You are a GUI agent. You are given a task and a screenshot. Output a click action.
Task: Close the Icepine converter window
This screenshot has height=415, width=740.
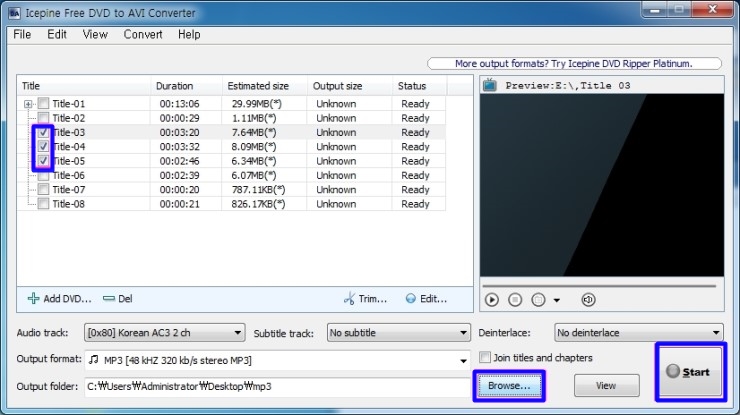click(713, 9)
